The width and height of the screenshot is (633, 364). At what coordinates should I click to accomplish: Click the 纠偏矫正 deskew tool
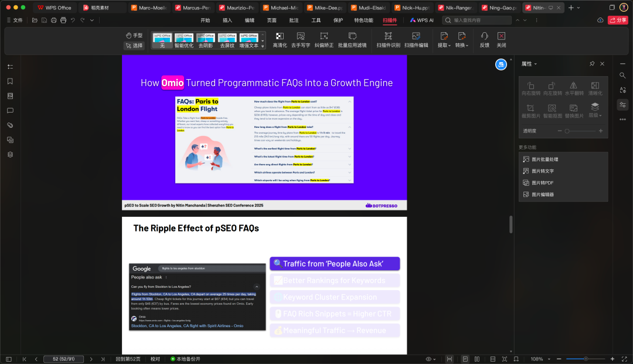point(324,40)
